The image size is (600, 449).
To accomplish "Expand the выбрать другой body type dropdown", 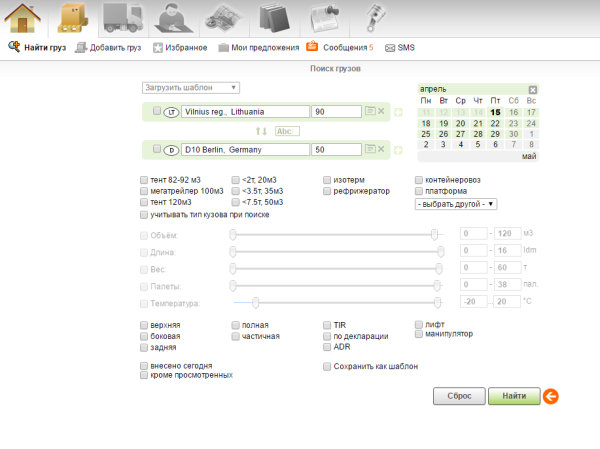I will [455, 204].
